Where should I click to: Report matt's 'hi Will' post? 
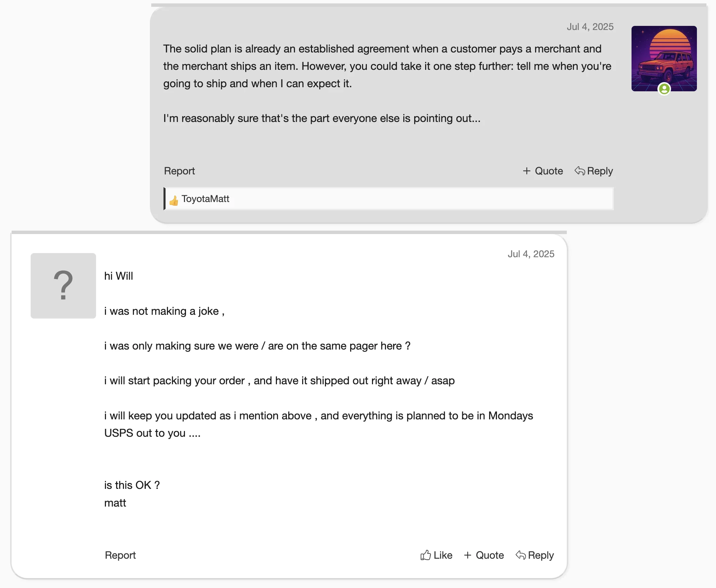(x=120, y=555)
